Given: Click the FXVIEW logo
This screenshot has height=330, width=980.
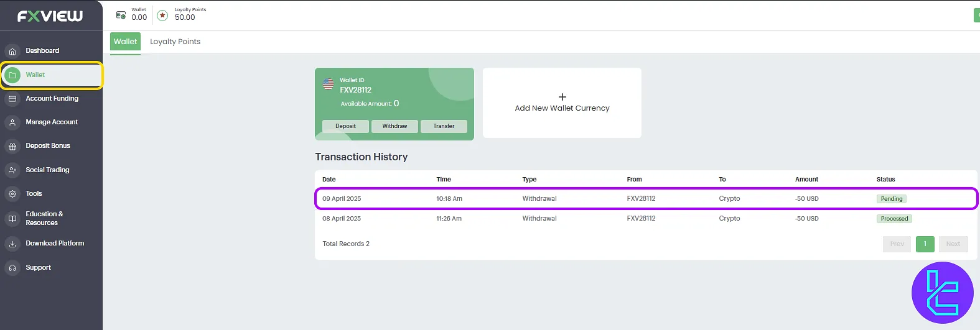Looking at the screenshot, I should 50,16.
